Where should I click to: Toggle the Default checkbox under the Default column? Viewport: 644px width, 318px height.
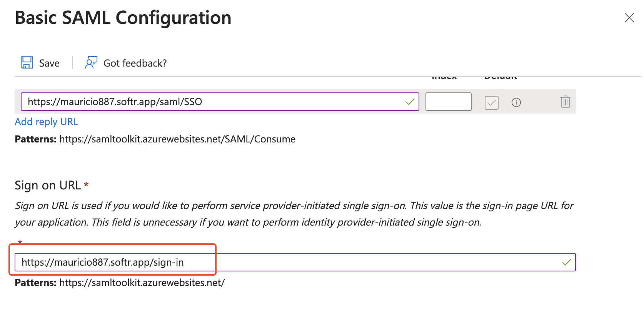[x=491, y=102]
